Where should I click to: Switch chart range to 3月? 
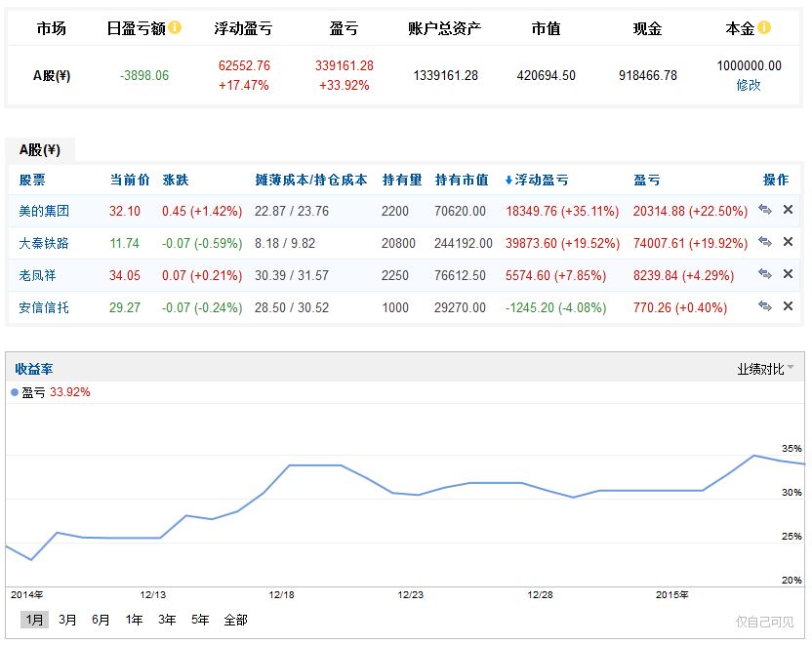67,620
